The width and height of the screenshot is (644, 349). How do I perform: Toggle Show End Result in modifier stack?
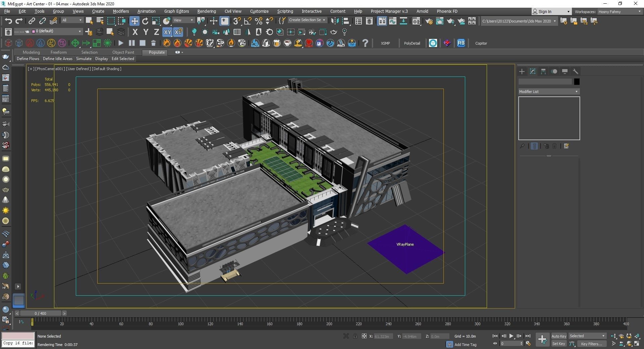coord(534,146)
